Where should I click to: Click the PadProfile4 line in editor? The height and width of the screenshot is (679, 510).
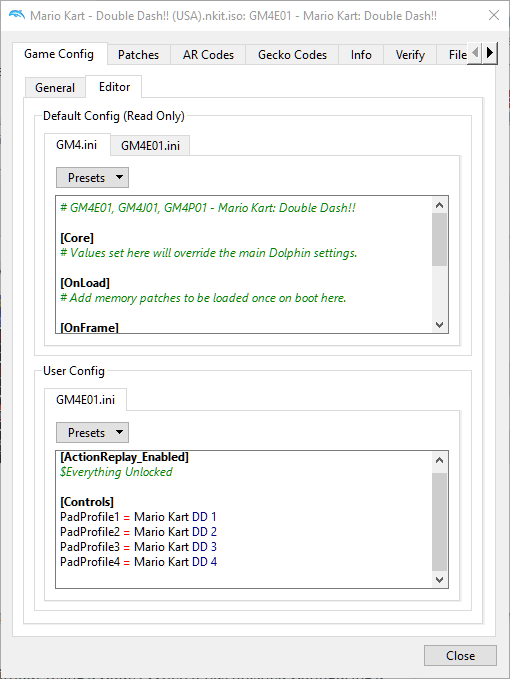139,562
